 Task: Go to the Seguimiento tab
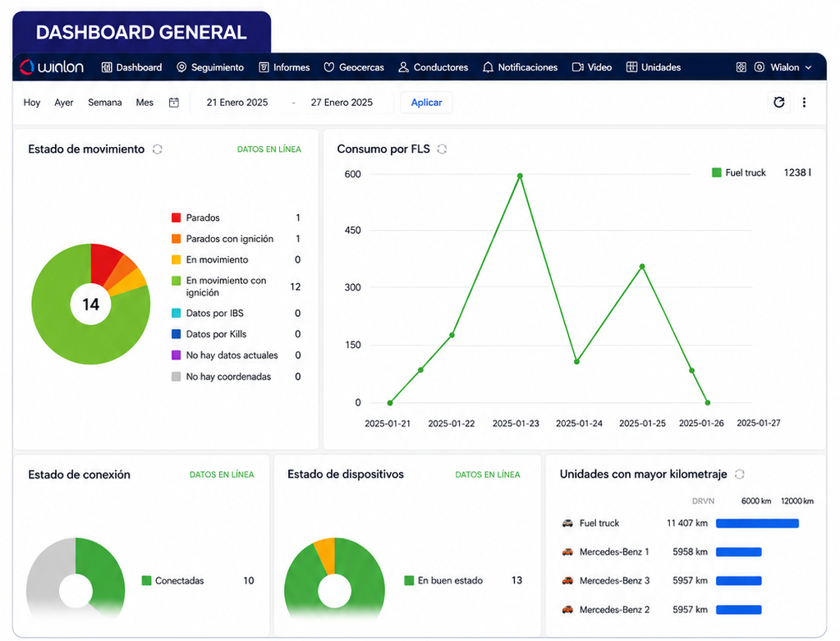(210, 67)
